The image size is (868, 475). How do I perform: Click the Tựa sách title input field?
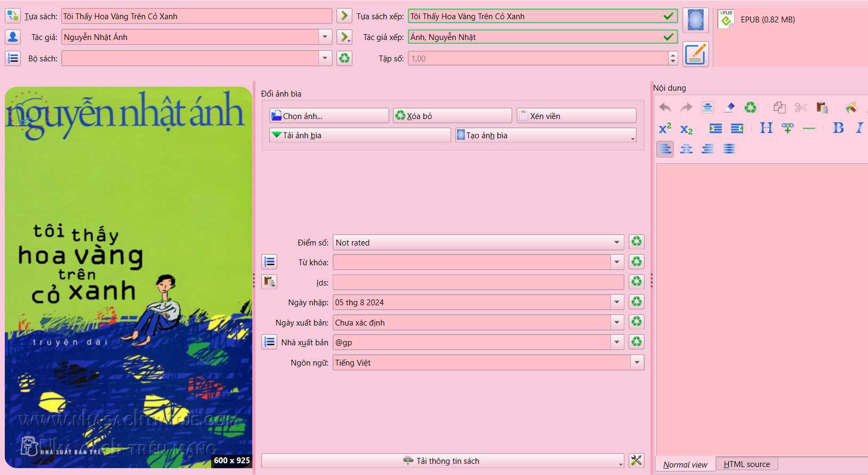(197, 16)
